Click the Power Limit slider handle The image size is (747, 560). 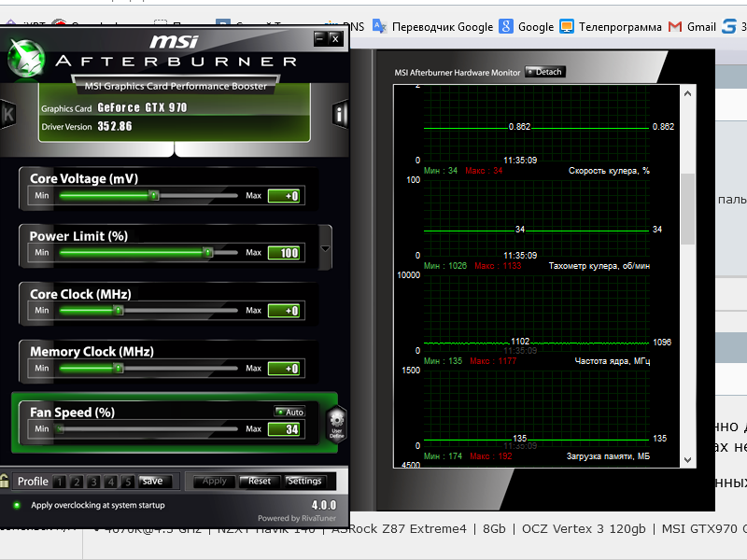(x=207, y=252)
